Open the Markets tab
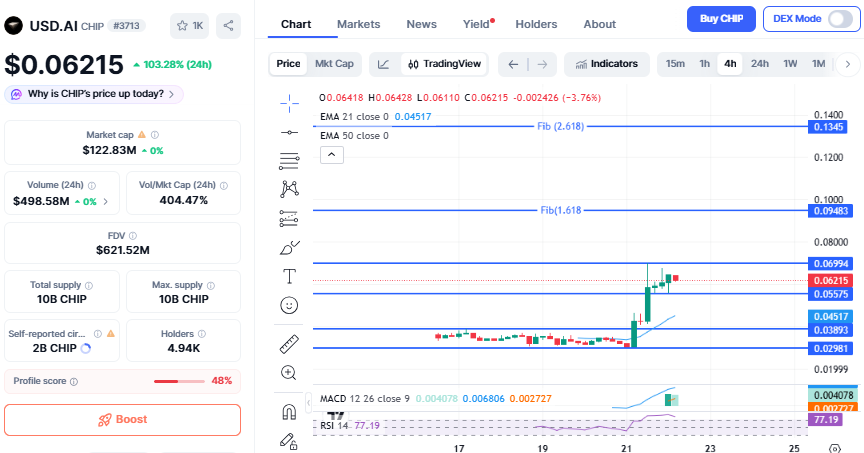 [358, 24]
